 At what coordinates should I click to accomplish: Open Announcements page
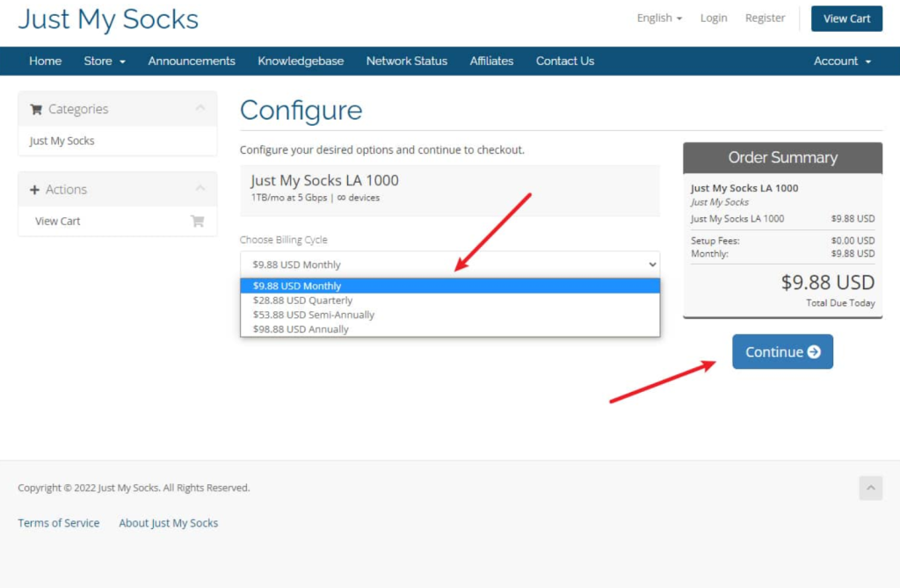coord(192,61)
